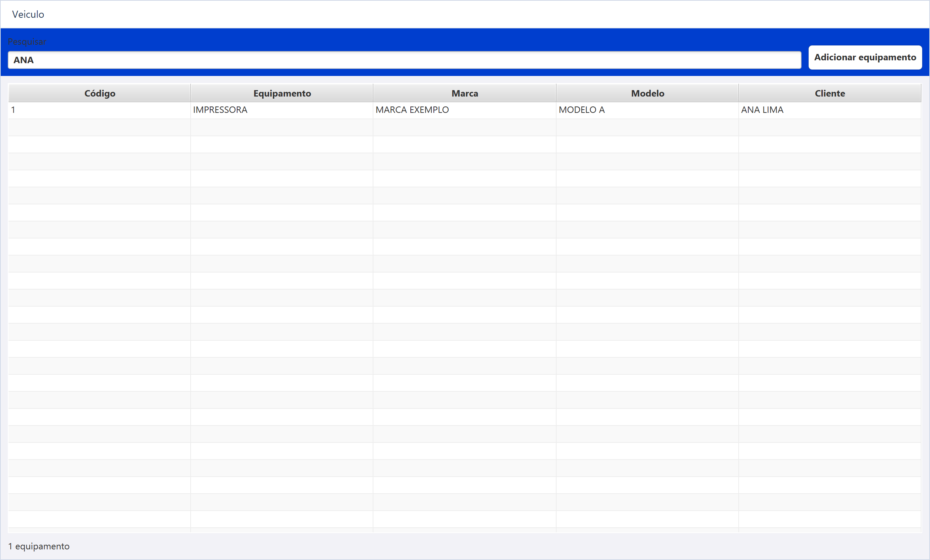Select the ANA LIMA client cell

(x=830, y=110)
